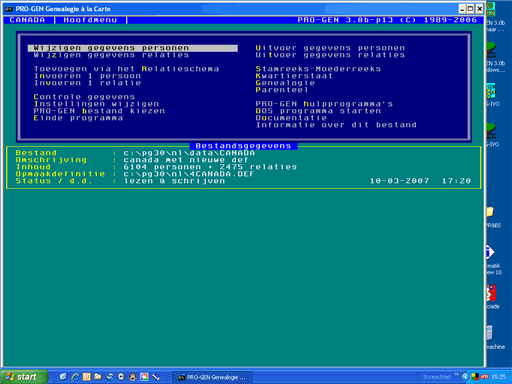Screen dimensions: 512x384
Task: Click the topmost green desktop icon
Action: click(491, 9)
